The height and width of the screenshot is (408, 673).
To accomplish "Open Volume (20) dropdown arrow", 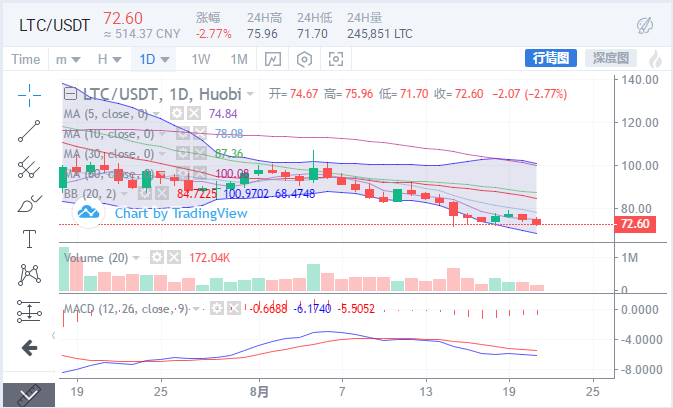I will coord(136,258).
